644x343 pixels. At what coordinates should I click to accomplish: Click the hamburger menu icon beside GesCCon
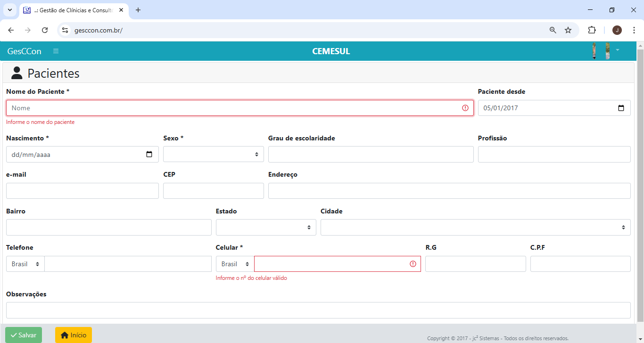[x=56, y=51]
